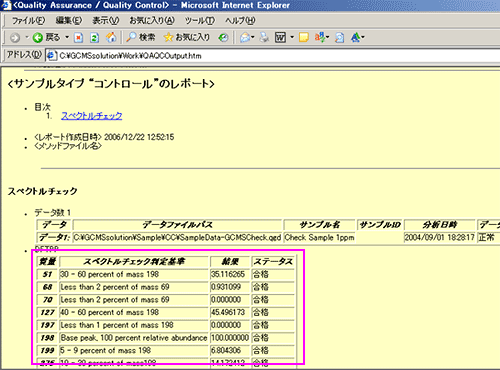Click the result value 6.804306
The width and height of the screenshot is (500, 370).
pyautogui.click(x=230, y=350)
